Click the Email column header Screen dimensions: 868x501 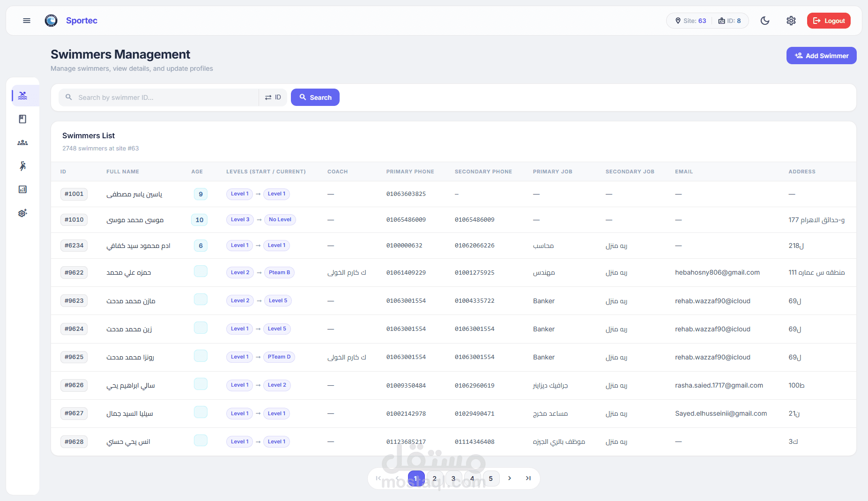pos(684,172)
